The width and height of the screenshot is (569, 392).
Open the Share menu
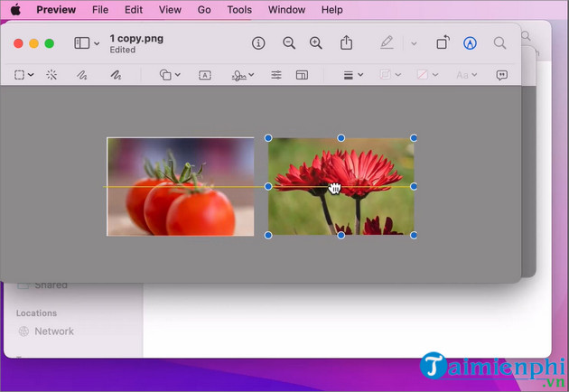346,42
